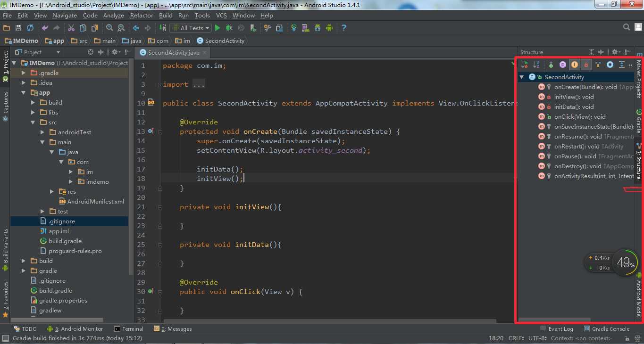Viewport: 644px width, 344px height.
Task: Open the Build Variants side panel
Action: (x=6, y=250)
